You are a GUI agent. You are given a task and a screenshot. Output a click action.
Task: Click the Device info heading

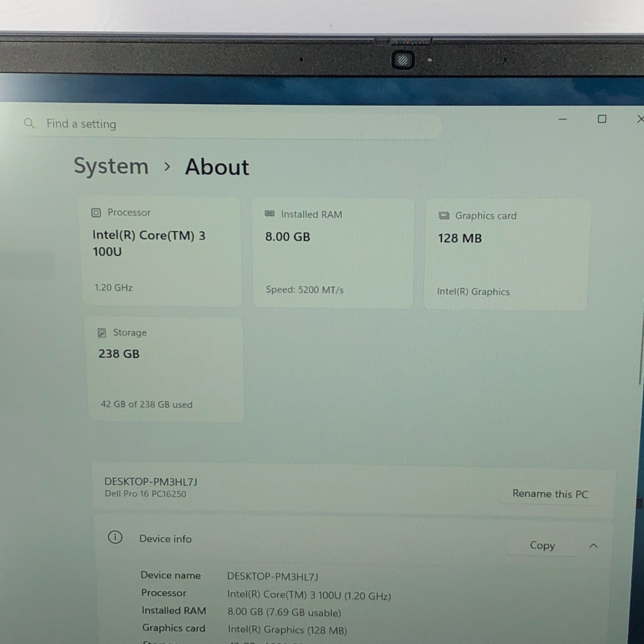tap(165, 539)
